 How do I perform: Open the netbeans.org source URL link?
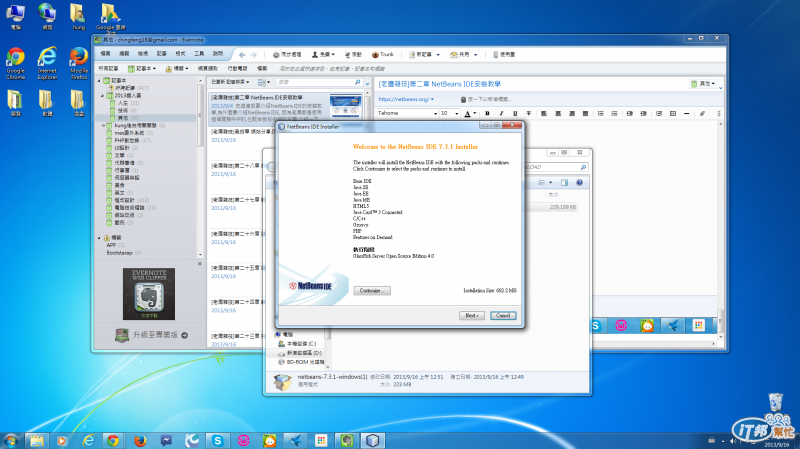[403, 99]
